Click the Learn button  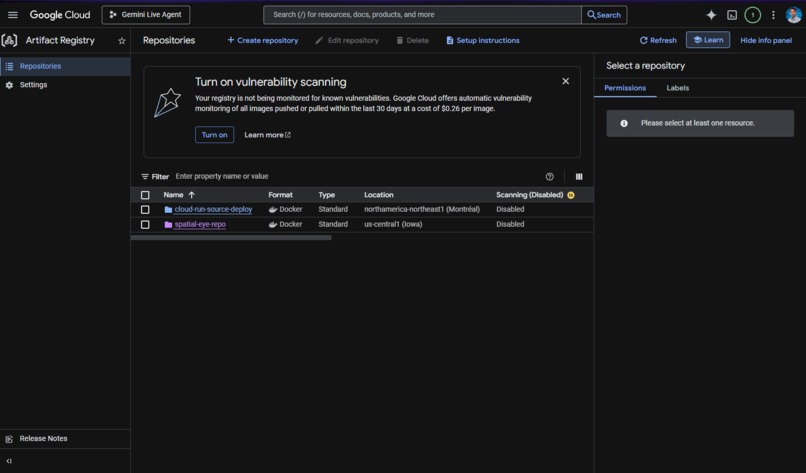click(708, 40)
